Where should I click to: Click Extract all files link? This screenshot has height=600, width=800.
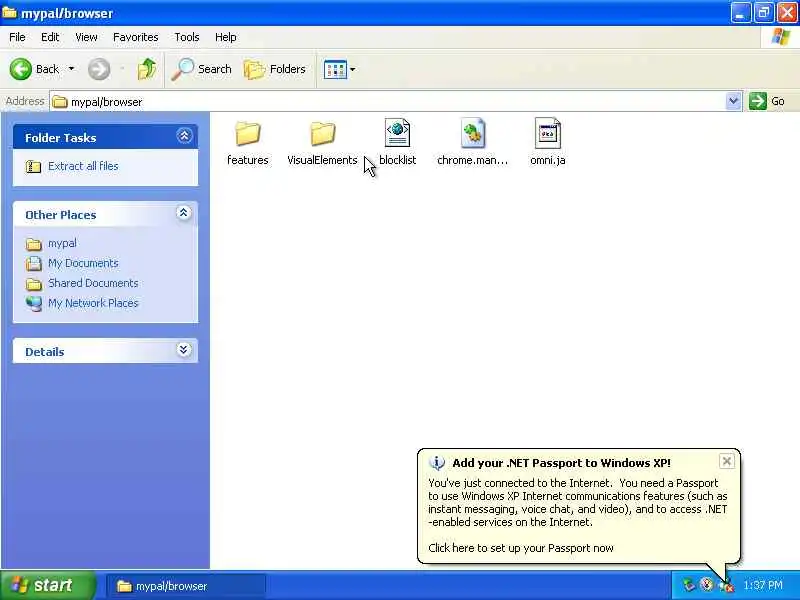83,166
